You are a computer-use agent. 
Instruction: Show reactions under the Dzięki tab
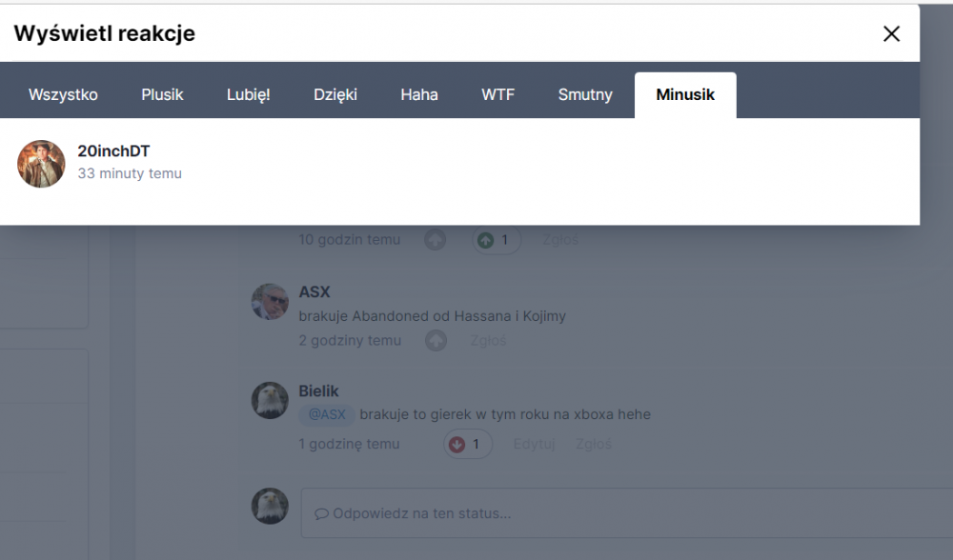coord(335,95)
